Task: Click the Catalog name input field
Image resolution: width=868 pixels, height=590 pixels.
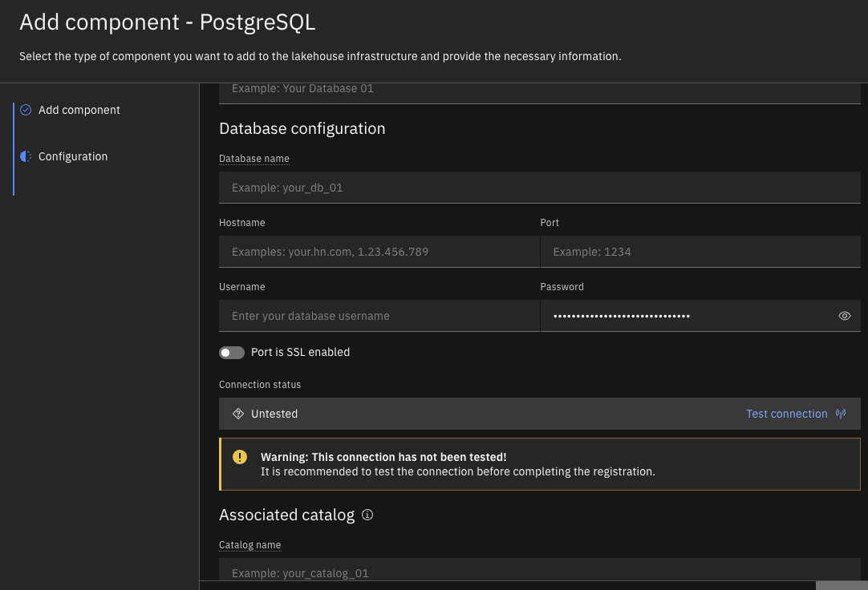Action: coord(539,572)
